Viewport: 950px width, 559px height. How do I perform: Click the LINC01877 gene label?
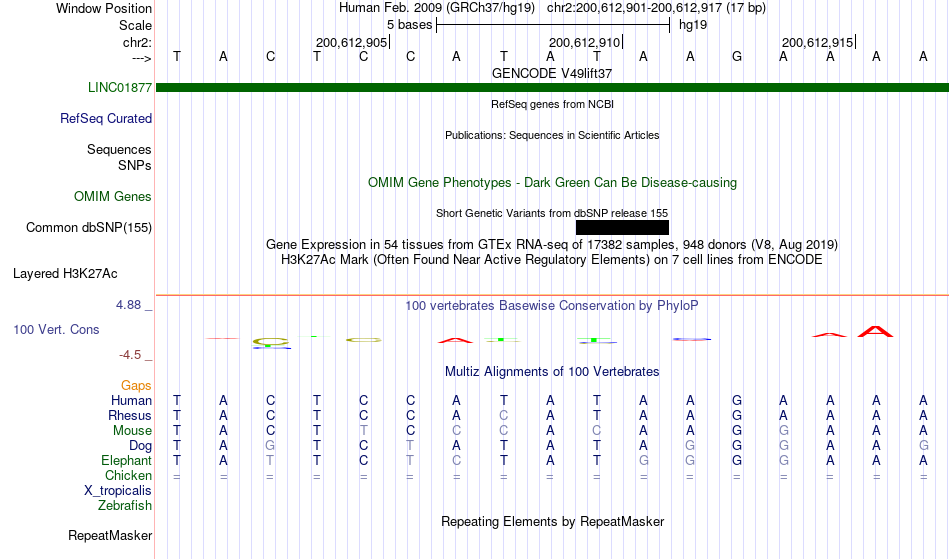click(119, 88)
